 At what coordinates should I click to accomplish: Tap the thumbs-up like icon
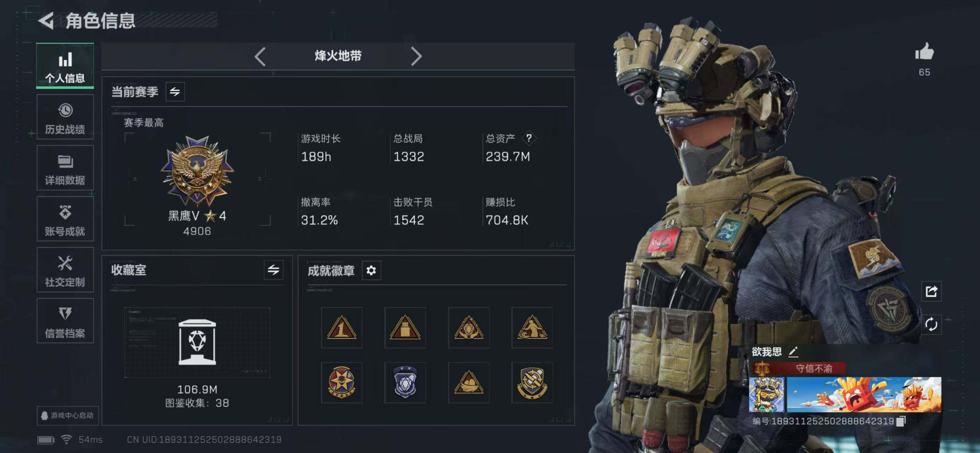coord(924,51)
